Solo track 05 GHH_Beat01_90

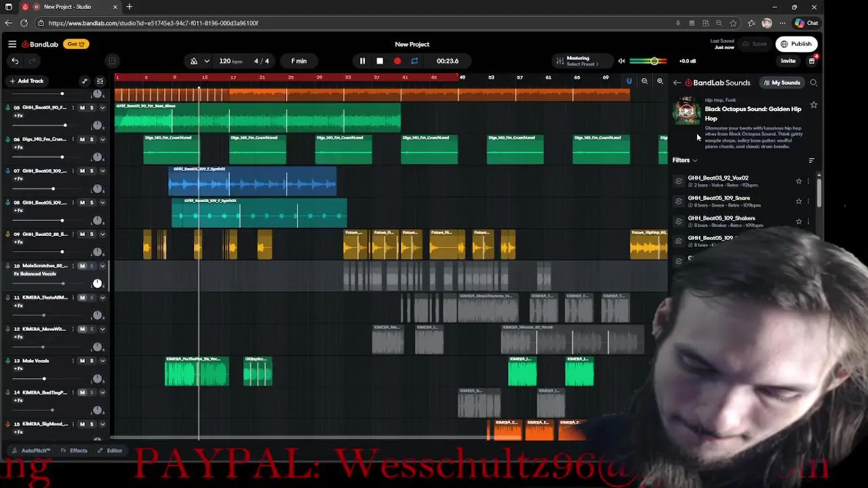pos(92,108)
